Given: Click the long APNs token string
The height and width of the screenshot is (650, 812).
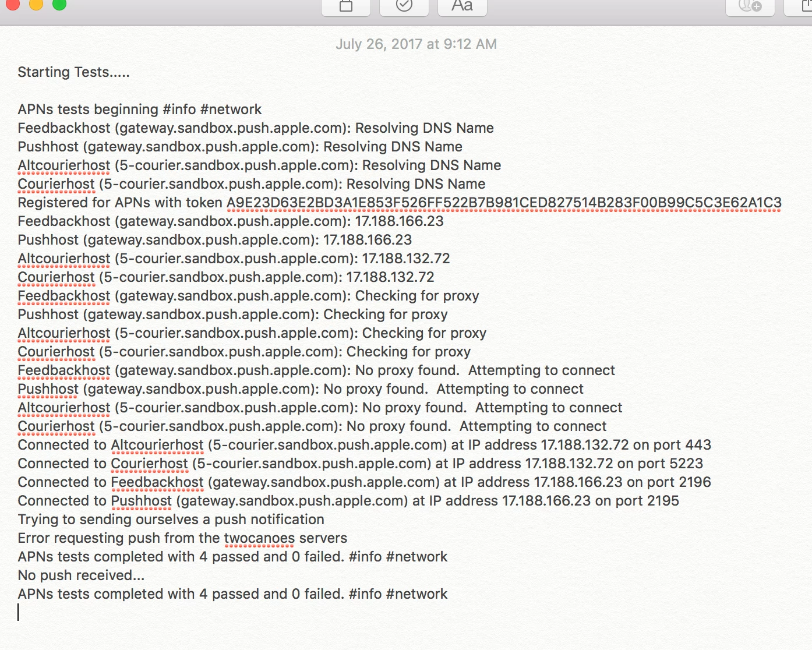Looking at the screenshot, I should pos(504,203).
